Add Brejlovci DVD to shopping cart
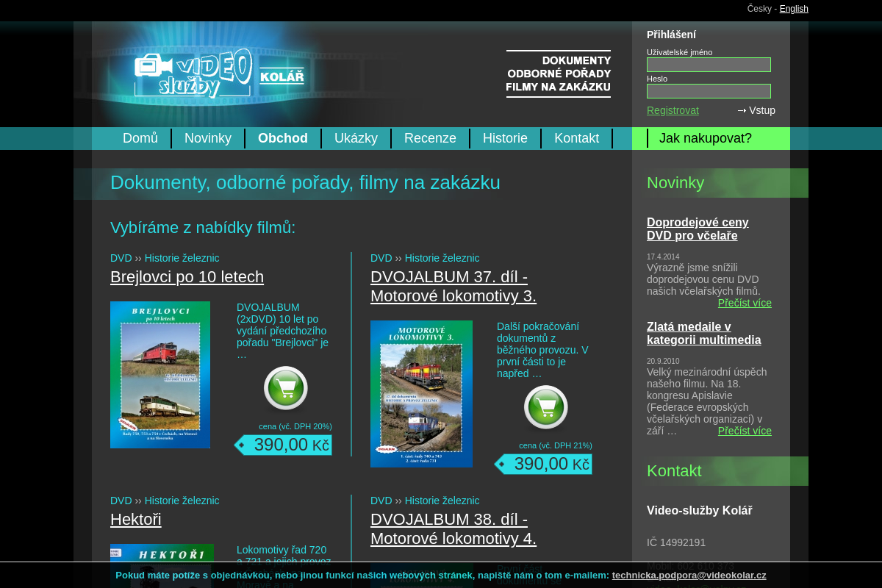 285,388
